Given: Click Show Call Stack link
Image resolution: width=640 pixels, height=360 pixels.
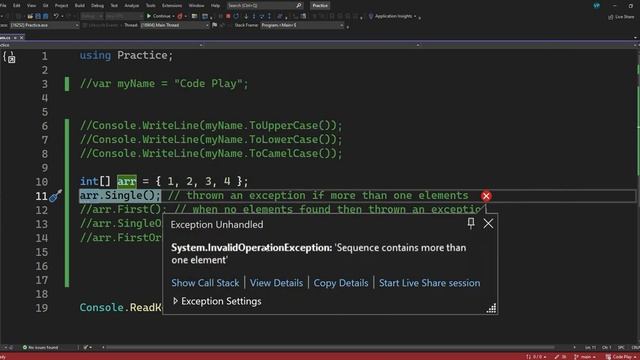Looking at the screenshot, I should 205,283.
